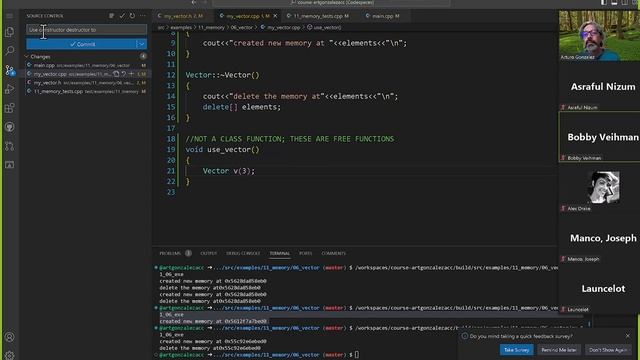Click '11_memory' breadcrumb segment
This screenshot has height=360, width=640.
211,27
